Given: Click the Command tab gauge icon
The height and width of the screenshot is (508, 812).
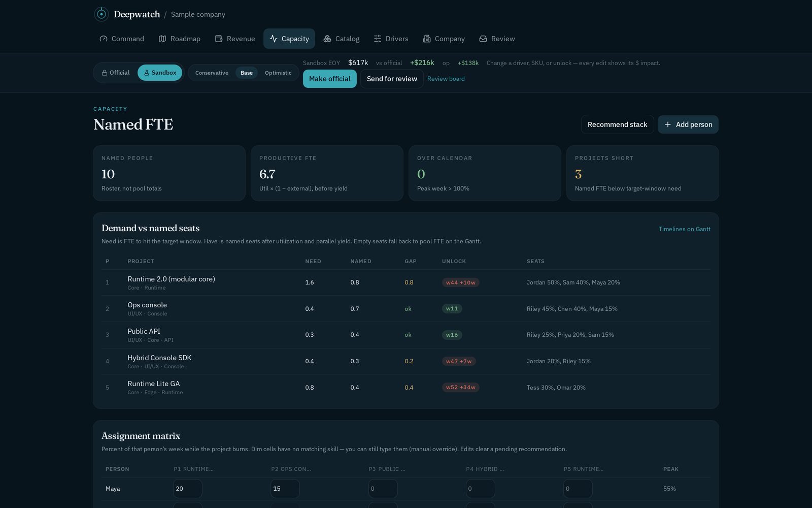Looking at the screenshot, I should click(104, 39).
